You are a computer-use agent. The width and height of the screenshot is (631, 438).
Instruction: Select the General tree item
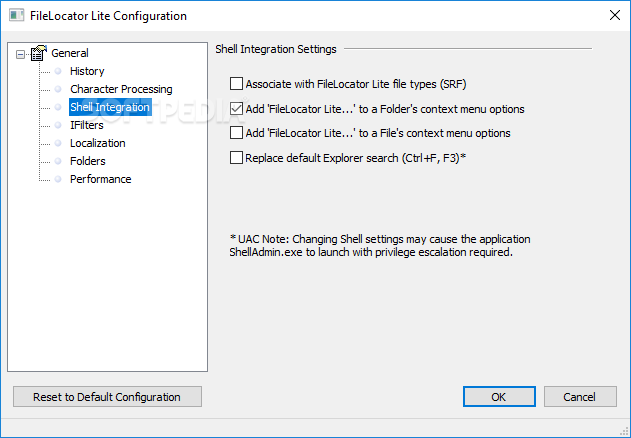tap(70, 53)
